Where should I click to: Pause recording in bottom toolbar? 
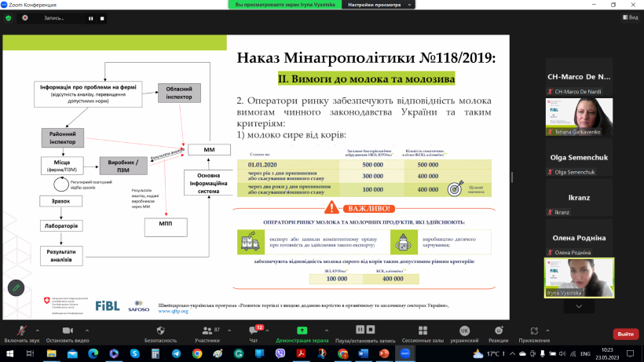coord(360,330)
